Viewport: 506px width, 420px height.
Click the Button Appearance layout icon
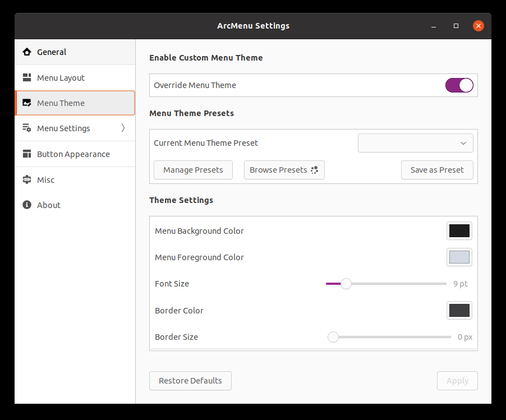[x=27, y=154]
